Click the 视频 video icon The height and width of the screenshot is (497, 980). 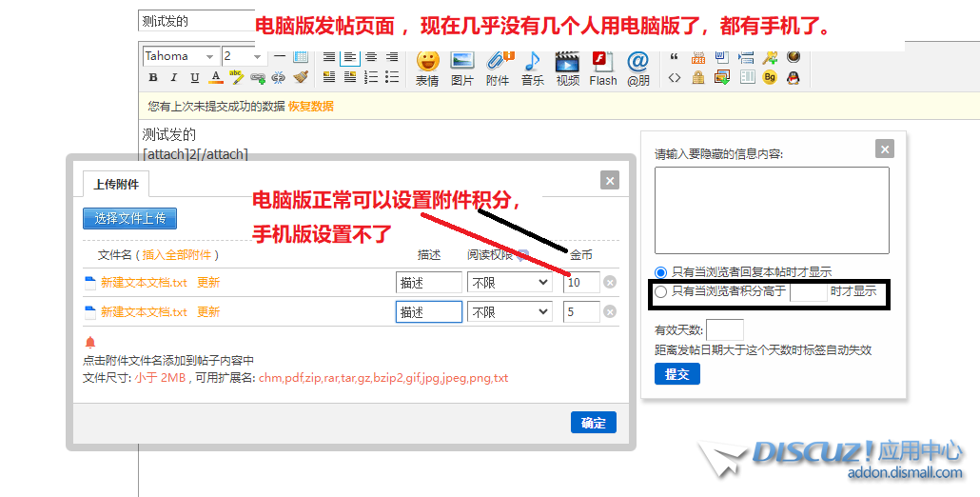click(x=568, y=68)
